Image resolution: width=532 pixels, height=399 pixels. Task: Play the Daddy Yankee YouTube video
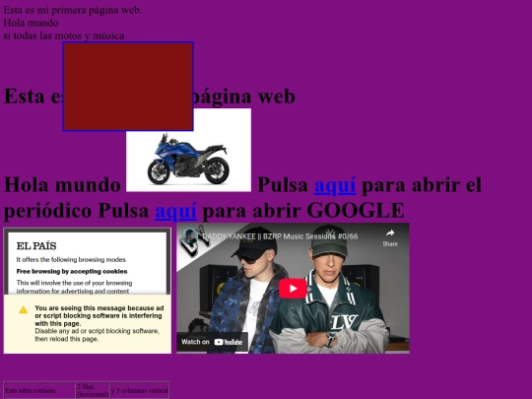[294, 289]
